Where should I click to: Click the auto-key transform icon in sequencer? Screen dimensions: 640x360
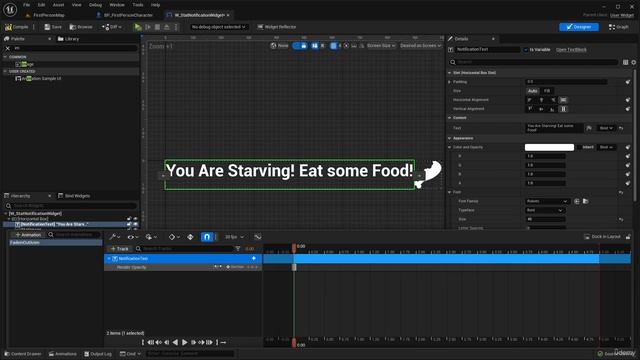[190, 237]
